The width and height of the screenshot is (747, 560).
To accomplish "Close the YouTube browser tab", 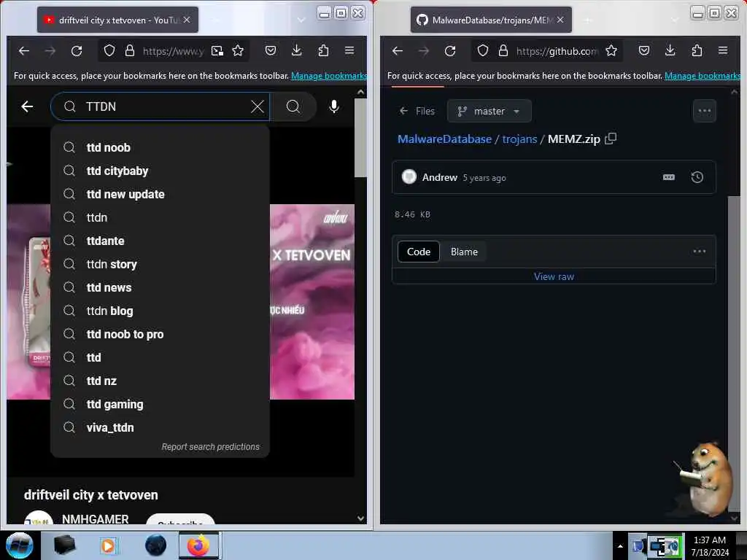I will pos(187,20).
